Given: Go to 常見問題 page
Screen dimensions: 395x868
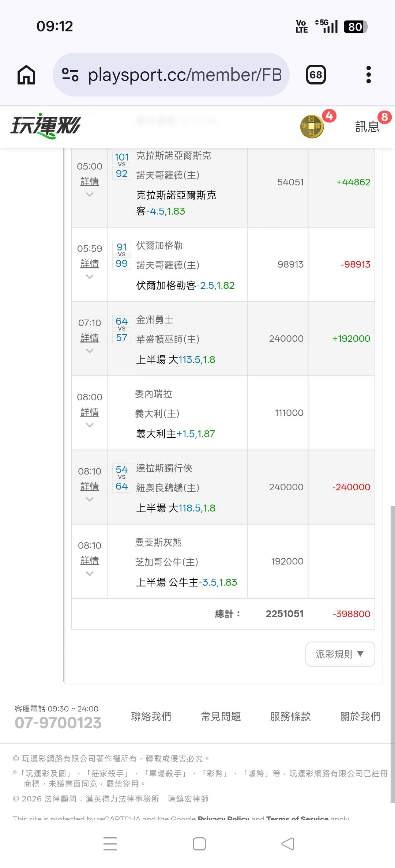Looking at the screenshot, I should point(221,716).
